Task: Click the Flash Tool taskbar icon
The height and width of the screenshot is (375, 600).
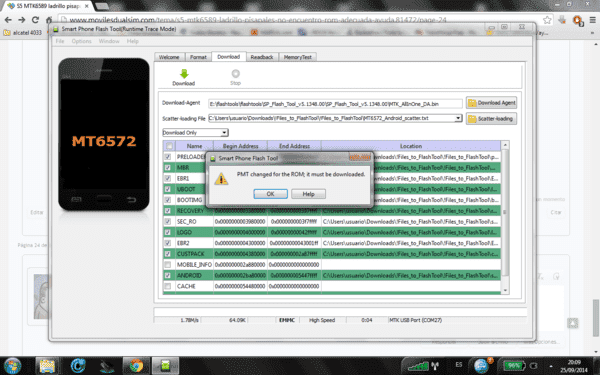Action: click(x=165, y=365)
